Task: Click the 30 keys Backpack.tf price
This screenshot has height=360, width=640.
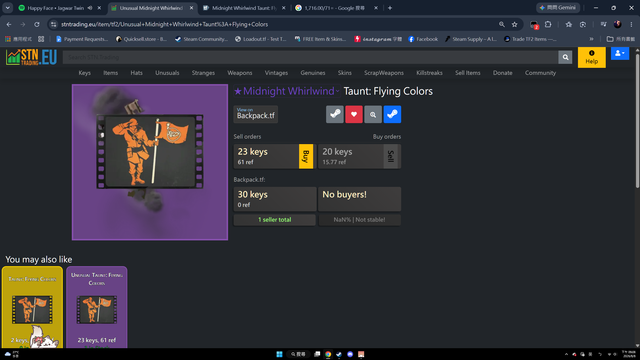Action: 275,199
